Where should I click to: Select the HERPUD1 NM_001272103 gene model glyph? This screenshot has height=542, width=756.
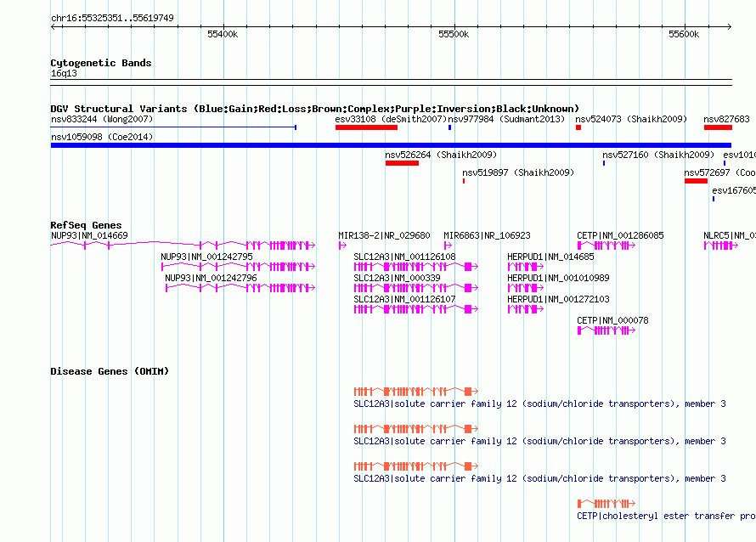tap(526, 309)
